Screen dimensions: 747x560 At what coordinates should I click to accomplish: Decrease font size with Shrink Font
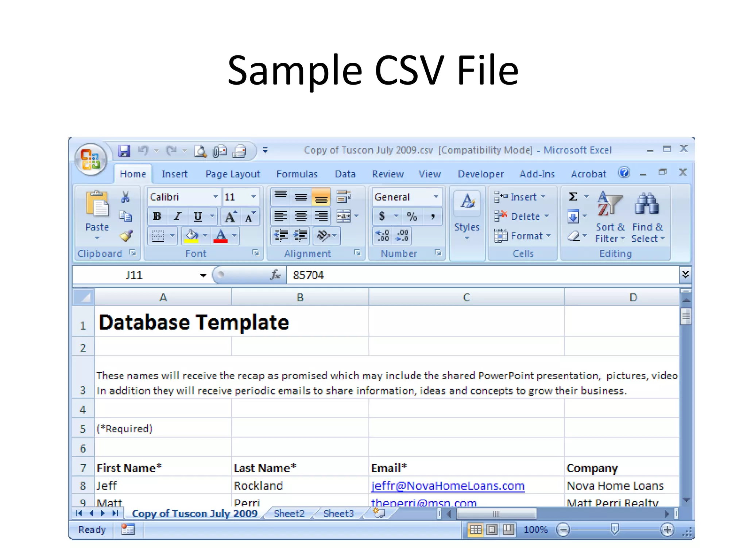coord(250,217)
